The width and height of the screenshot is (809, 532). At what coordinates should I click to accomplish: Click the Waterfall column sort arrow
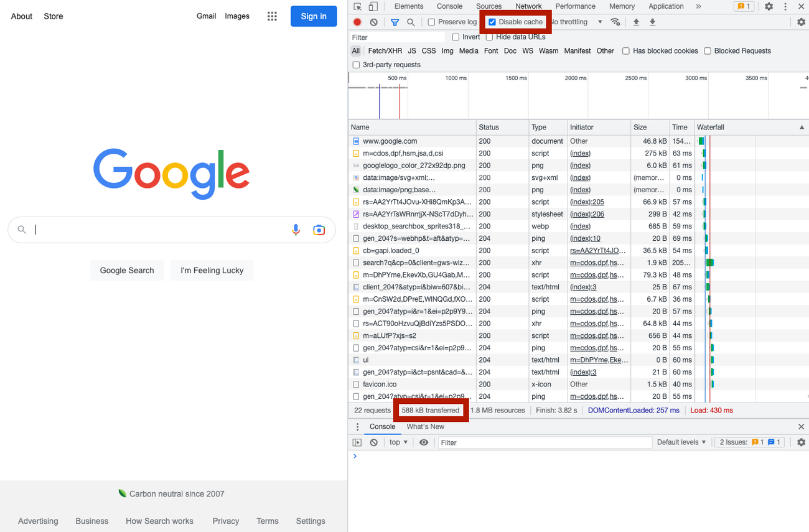pyautogui.click(x=802, y=127)
